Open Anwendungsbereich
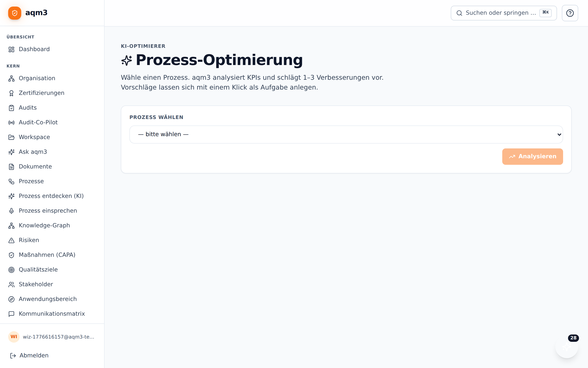Screen dimensions: 588x368 coord(52,299)
